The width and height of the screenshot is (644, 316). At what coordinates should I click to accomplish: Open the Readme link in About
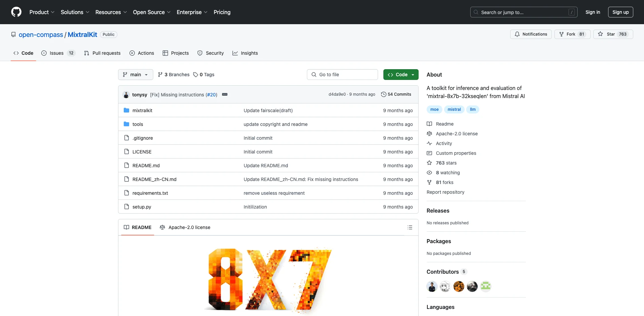pyautogui.click(x=440, y=124)
